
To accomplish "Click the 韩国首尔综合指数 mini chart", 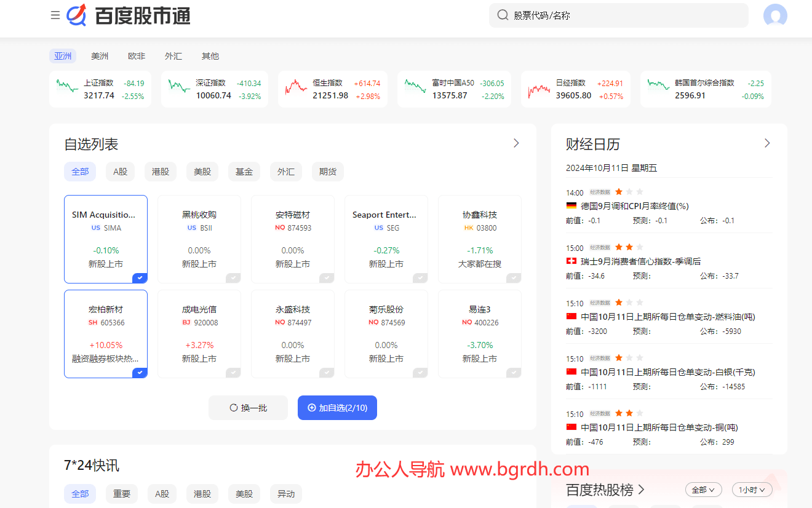I will [658, 87].
